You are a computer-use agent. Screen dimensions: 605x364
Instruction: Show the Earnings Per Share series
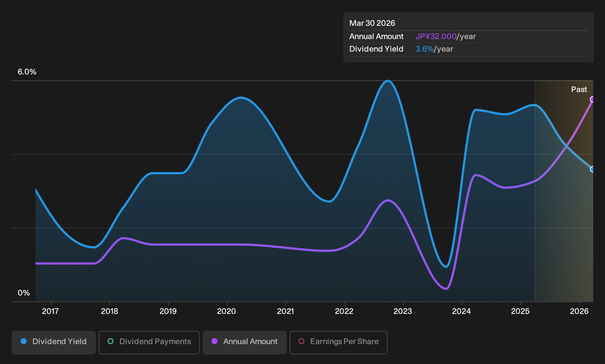339,343
